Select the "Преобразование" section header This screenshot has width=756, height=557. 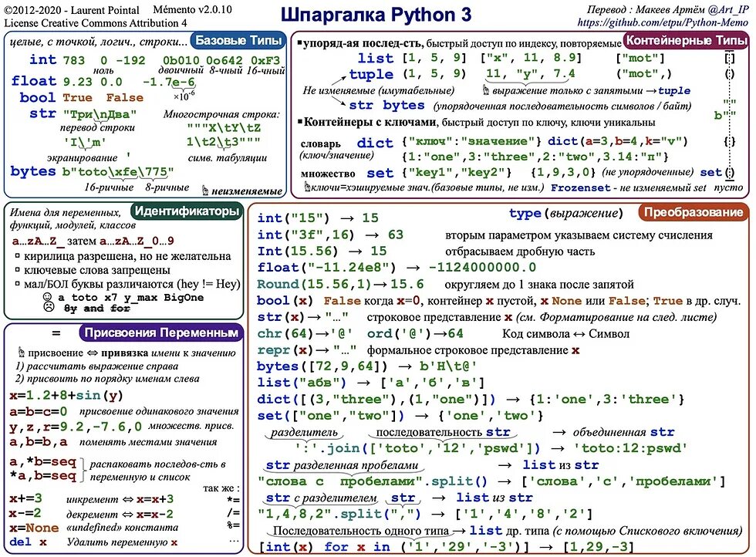coord(694,212)
